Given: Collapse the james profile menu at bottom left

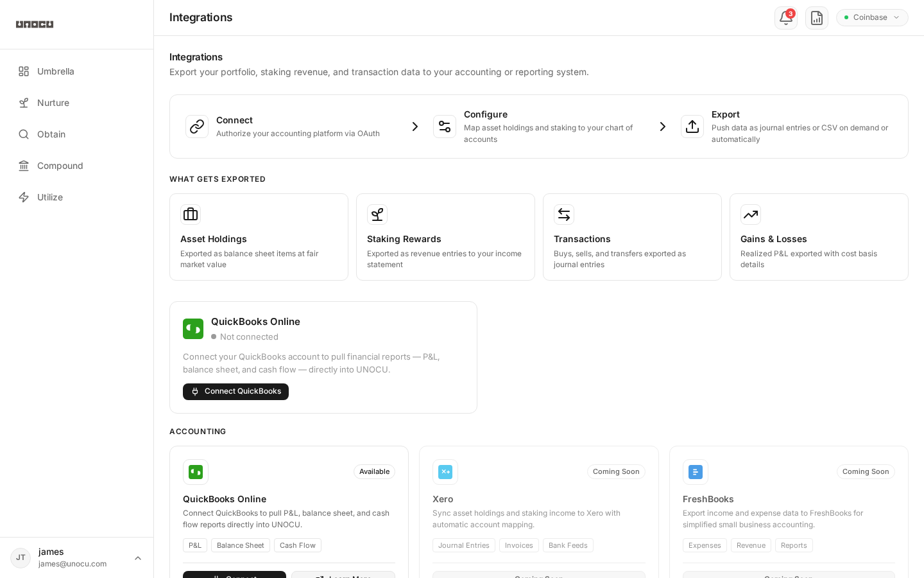Looking at the screenshot, I should click(x=138, y=558).
